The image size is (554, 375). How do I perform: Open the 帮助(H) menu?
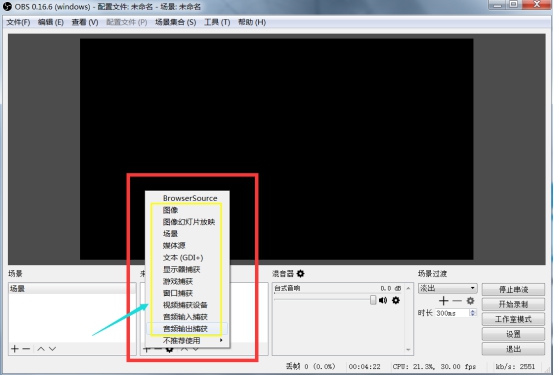coord(252,22)
